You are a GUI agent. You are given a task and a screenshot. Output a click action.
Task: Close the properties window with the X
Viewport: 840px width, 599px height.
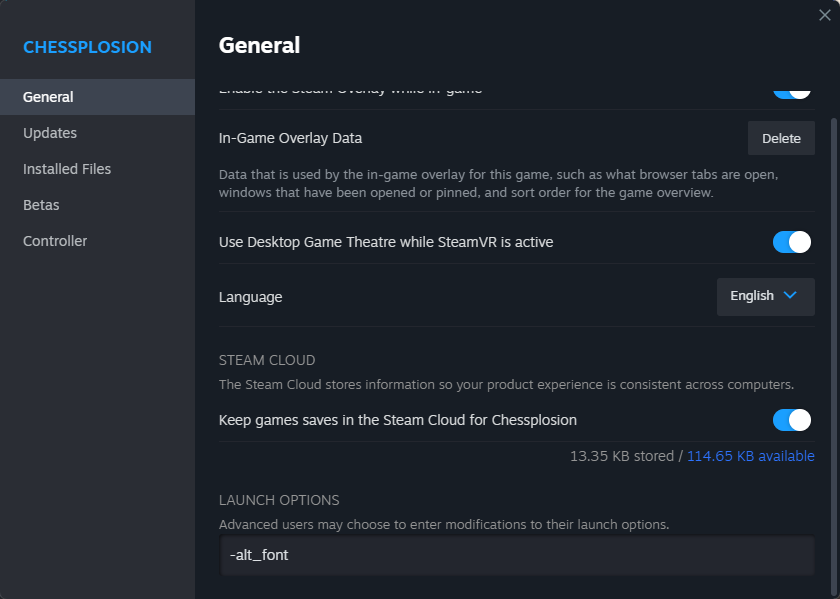[x=824, y=15]
